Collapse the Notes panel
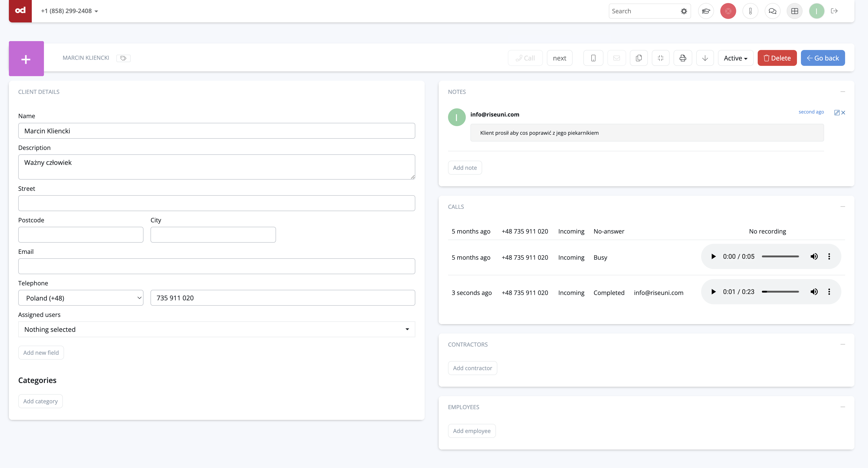This screenshot has width=868, height=468. pos(842,92)
